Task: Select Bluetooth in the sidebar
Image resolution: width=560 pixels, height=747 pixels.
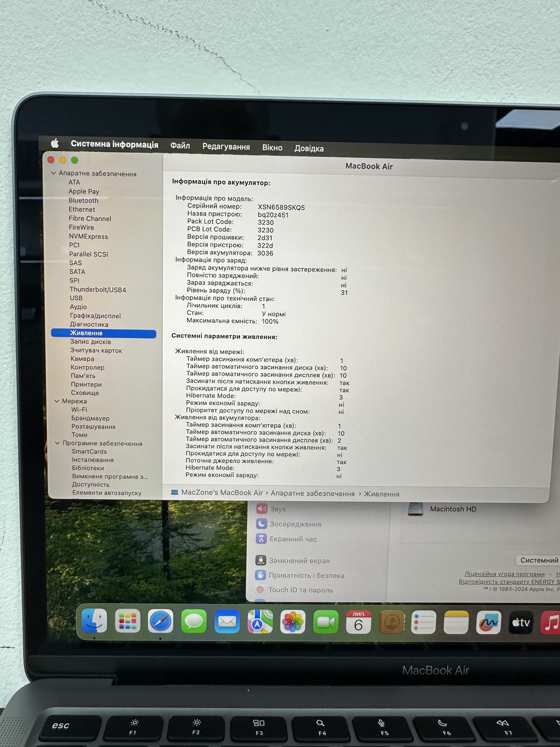Action: point(83,200)
